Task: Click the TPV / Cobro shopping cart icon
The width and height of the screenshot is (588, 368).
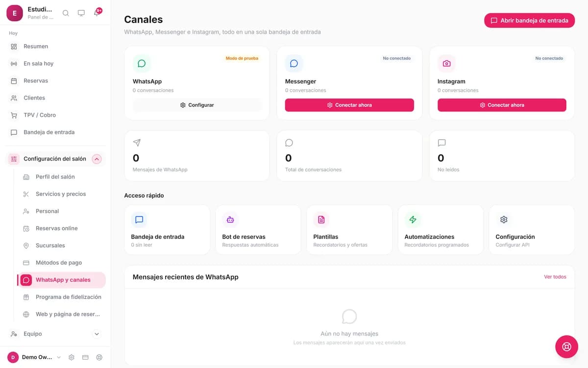Action: tap(14, 115)
